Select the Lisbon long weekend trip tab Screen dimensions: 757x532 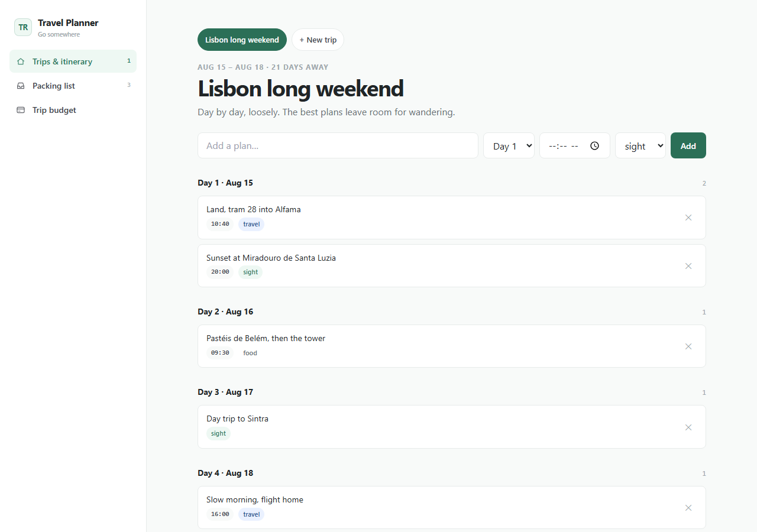(x=242, y=40)
